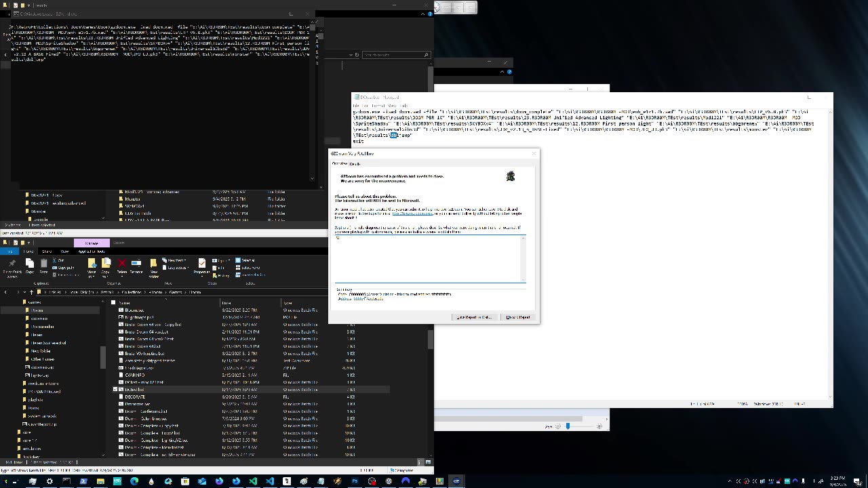Open Notepad's Format menu

tap(378, 106)
